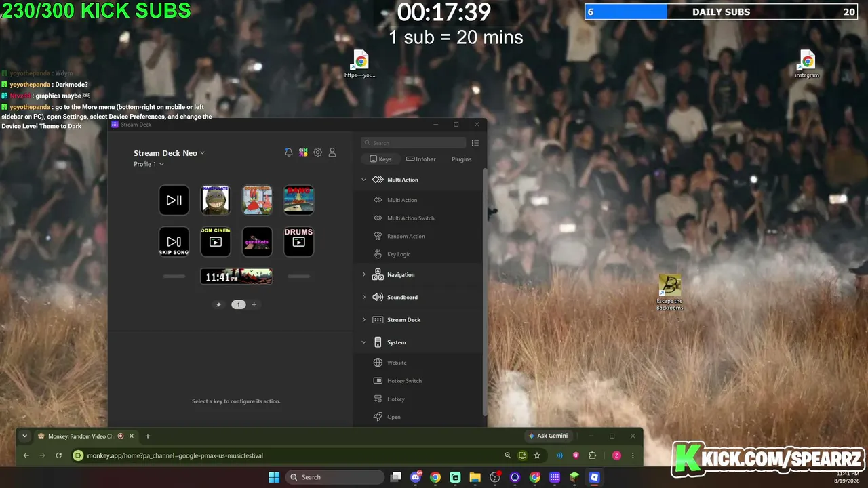This screenshot has width=868, height=488.
Task: Add a new Stream Deck page
Action: pos(254,304)
